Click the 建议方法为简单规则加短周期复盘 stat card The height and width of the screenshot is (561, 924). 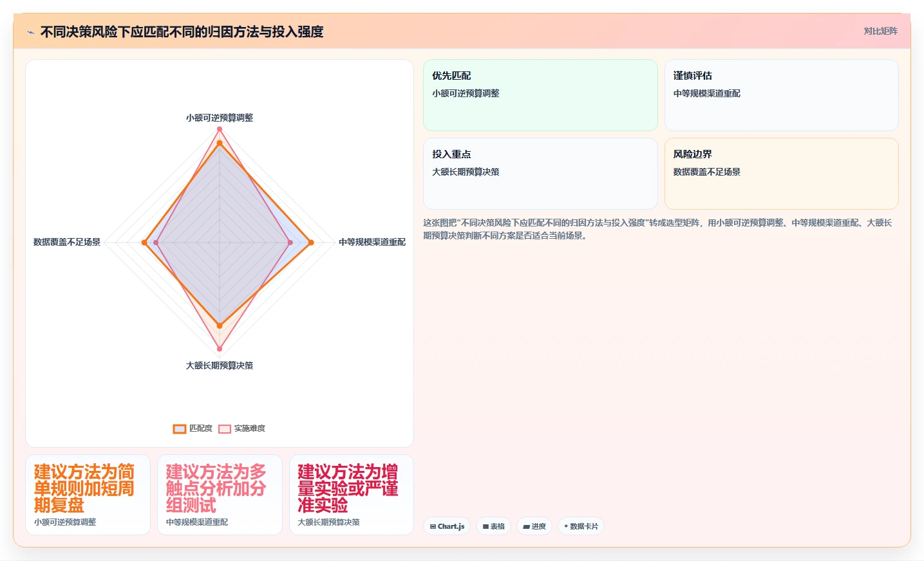tap(88, 495)
